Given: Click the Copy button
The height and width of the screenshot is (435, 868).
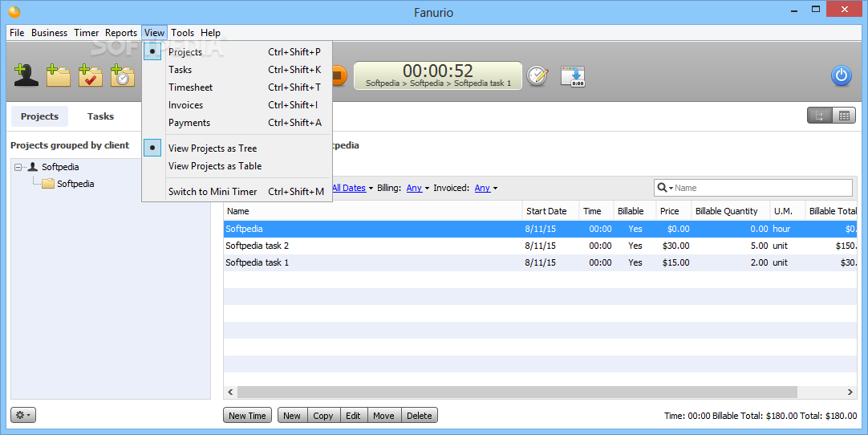Looking at the screenshot, I should pos(322,416).
